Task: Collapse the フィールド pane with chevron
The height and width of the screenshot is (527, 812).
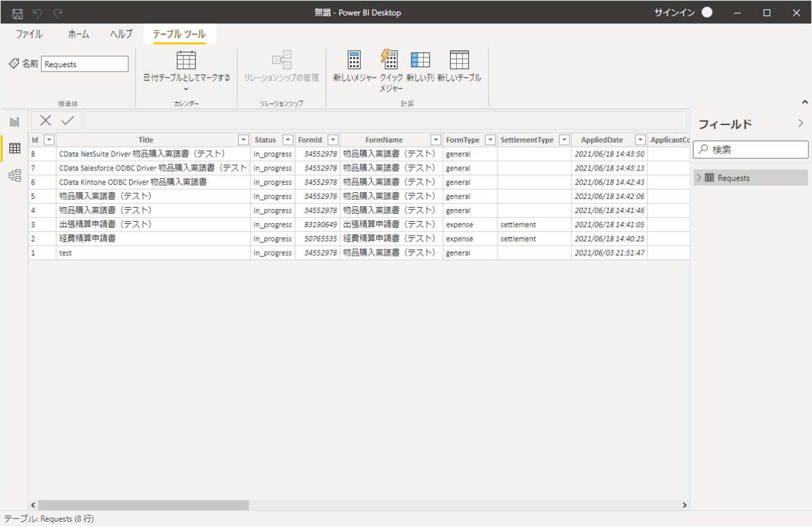Action: click(x=800, y=124)
